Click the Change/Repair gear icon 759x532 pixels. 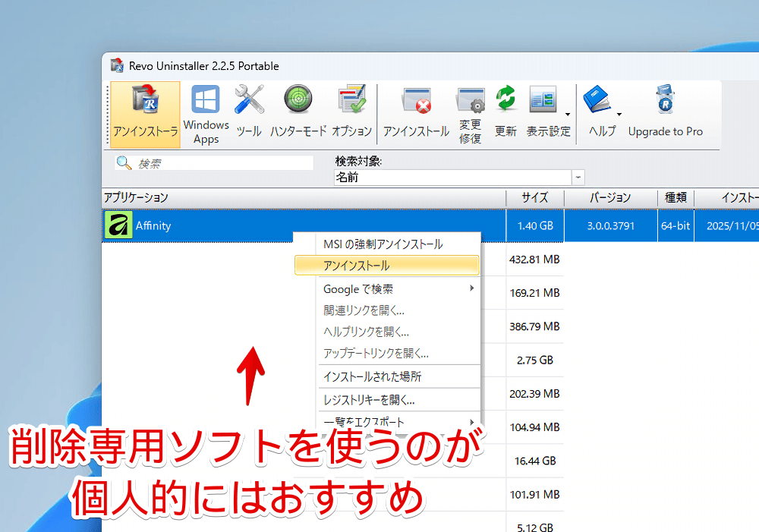pyautogui.click(x=470, y=114)
